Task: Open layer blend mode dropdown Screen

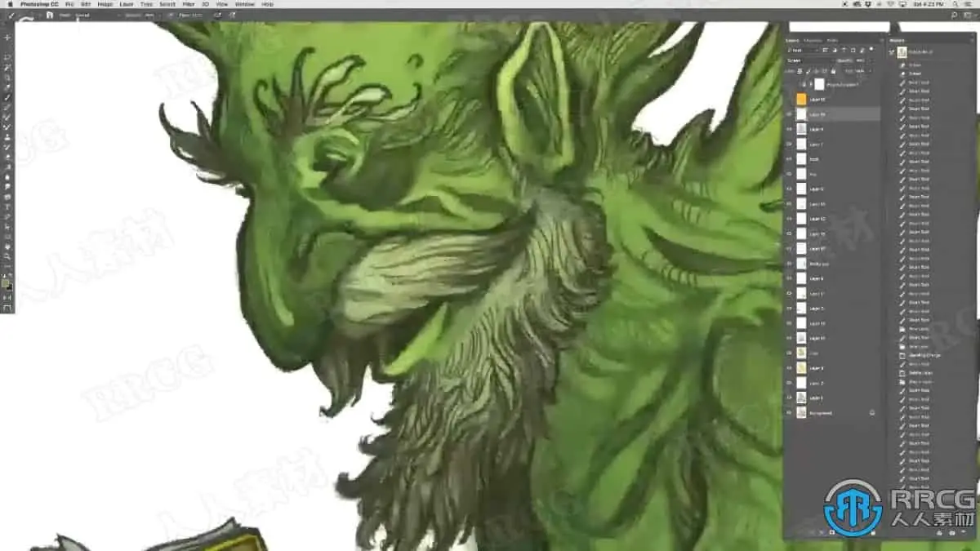Action: tap(808, 60)
